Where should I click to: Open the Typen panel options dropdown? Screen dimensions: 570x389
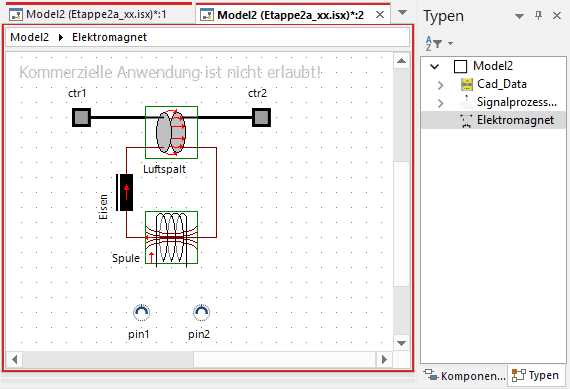(x=519, y=16)
